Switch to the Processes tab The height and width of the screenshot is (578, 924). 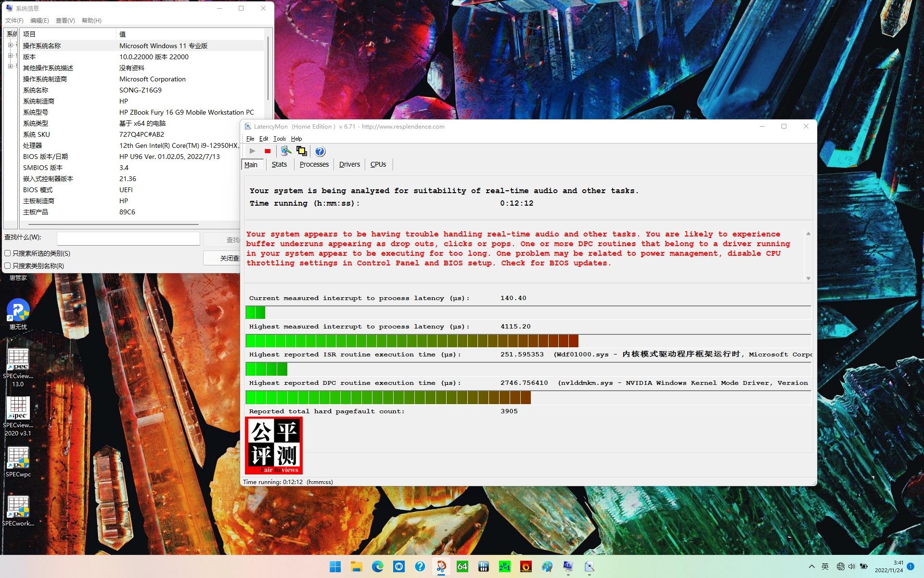pyautogui.click(x=314, y=164)
